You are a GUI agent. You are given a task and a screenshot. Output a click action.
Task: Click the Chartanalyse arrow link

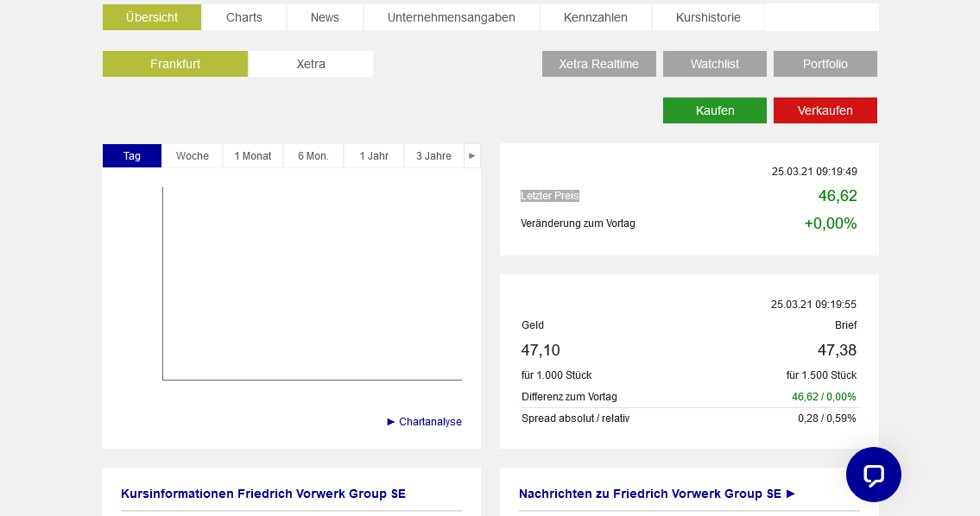coord(423,422)
